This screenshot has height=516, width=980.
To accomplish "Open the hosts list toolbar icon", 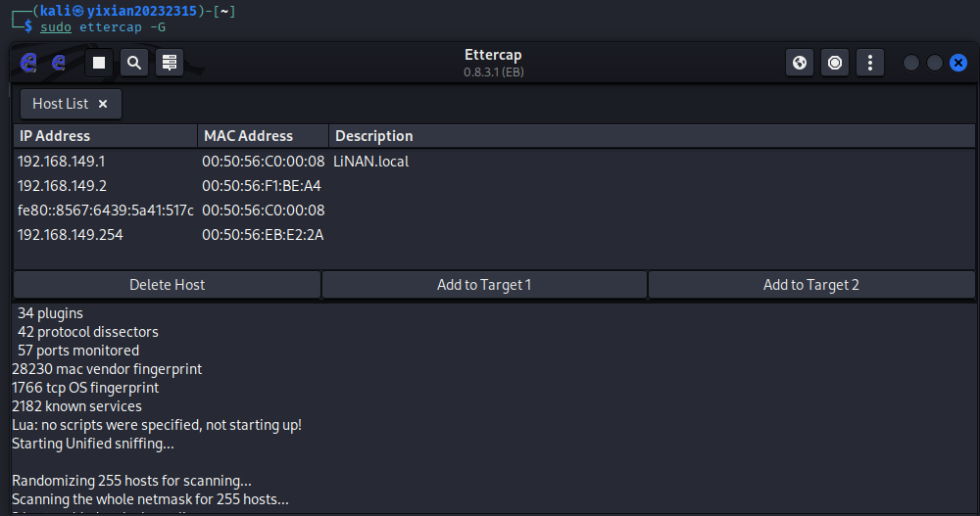I will click(170, 63).
